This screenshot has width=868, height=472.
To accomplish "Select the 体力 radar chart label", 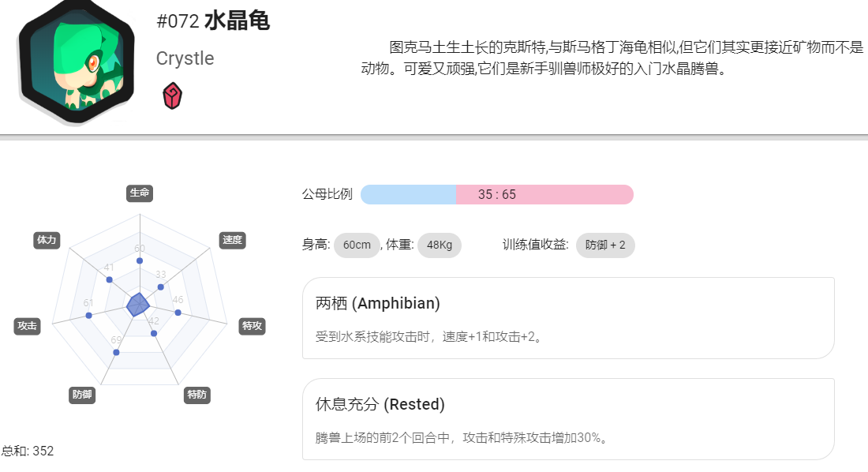I will [x=47, y=240].
